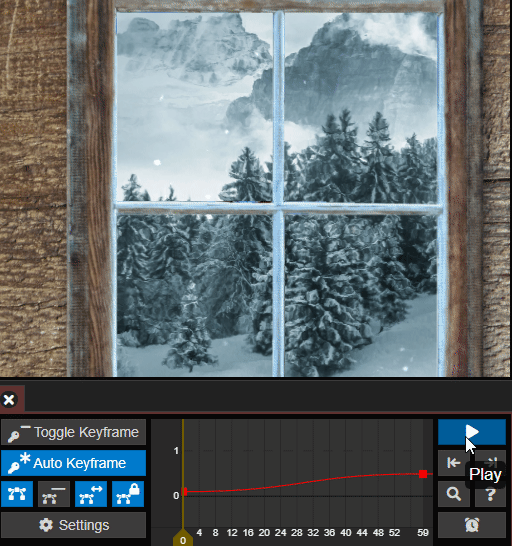Screen dimensions: 512x546
Task: Close the panel with the X icon
Action: [9, 399]
